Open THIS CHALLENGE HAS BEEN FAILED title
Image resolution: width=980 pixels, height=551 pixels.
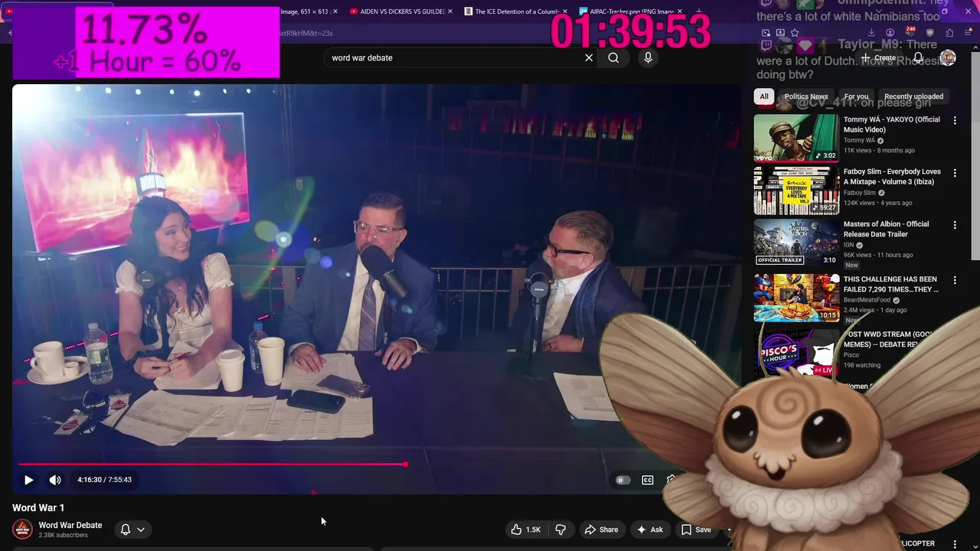click(890, 284)
